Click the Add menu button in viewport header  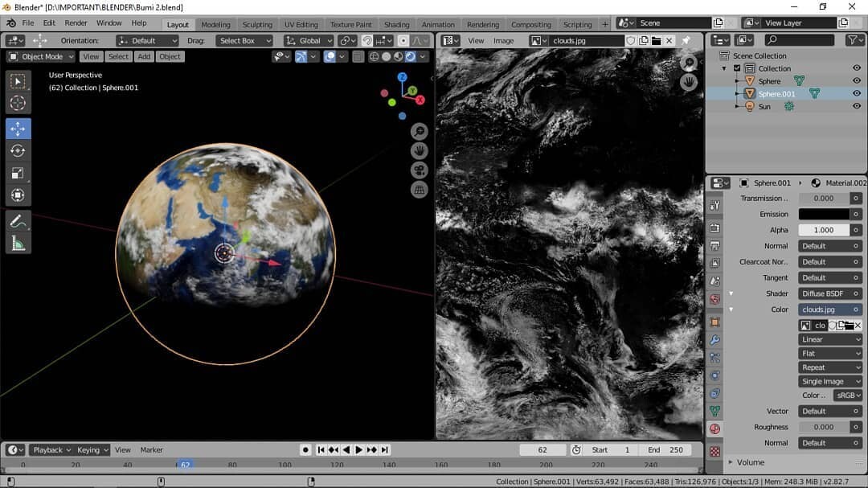click(x=144, y=56)
